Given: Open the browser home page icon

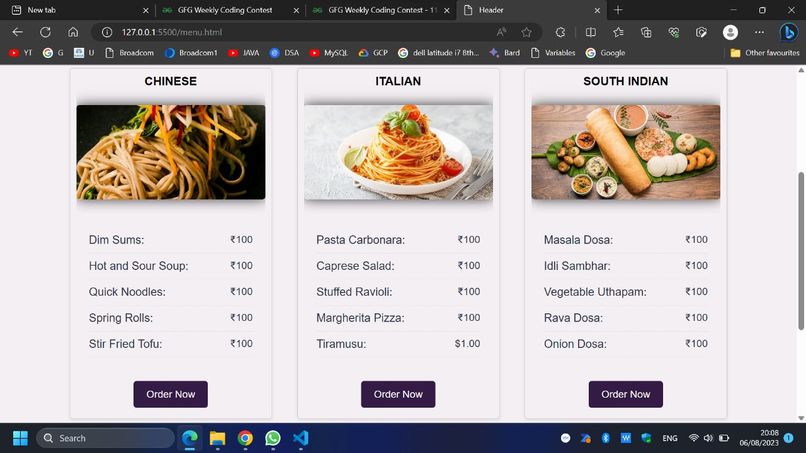Looking at the screenshot, I should tap(73, 32).
